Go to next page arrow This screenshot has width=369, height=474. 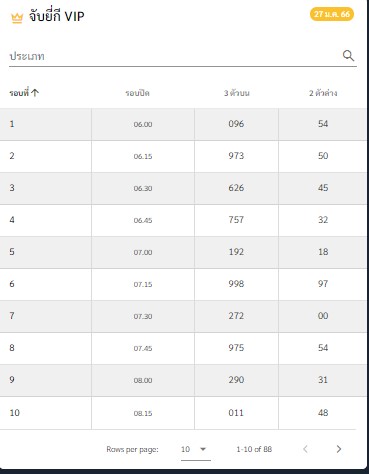click(x=339, y=449)
